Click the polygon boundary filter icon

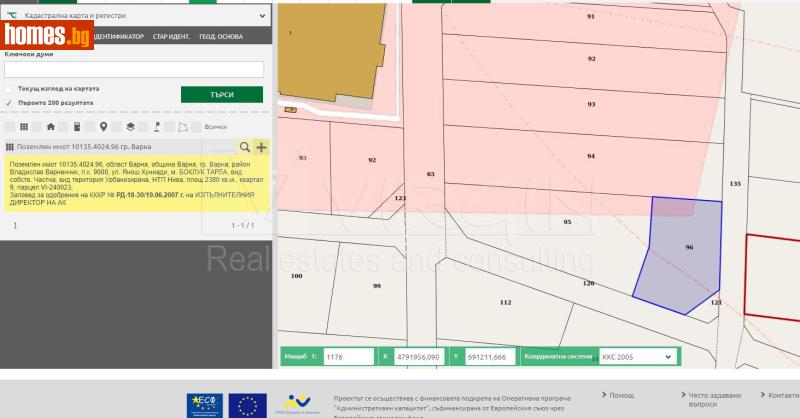pyautogui.click(x=183, y=127)
